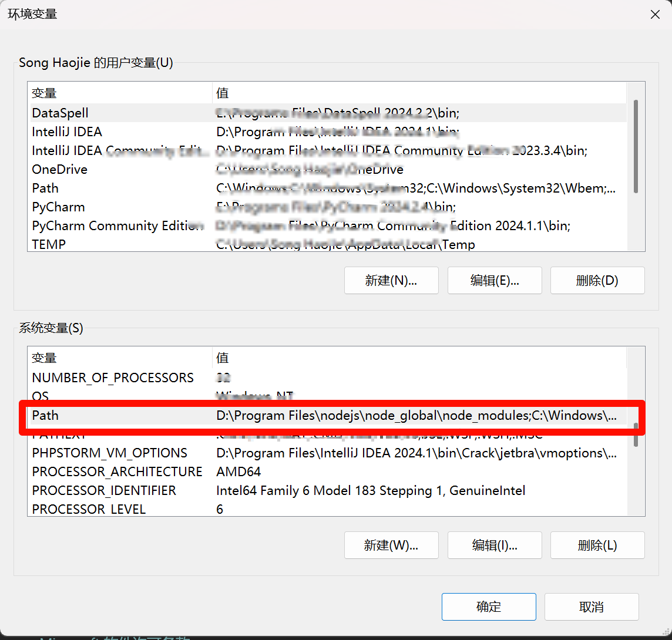Click the 编辑(E) button to edit user variable
The height and width of the screenshot is (640, 672).
click(x=494, y=280)
